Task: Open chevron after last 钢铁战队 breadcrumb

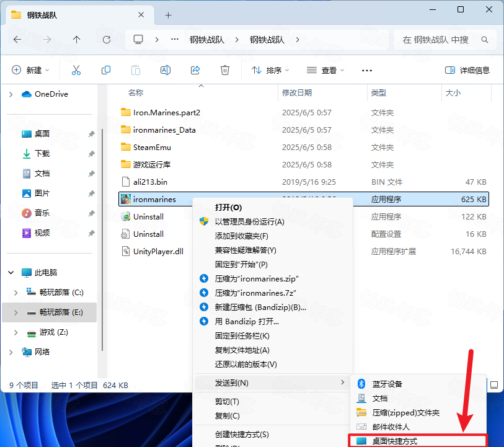Action: [298, 40]
